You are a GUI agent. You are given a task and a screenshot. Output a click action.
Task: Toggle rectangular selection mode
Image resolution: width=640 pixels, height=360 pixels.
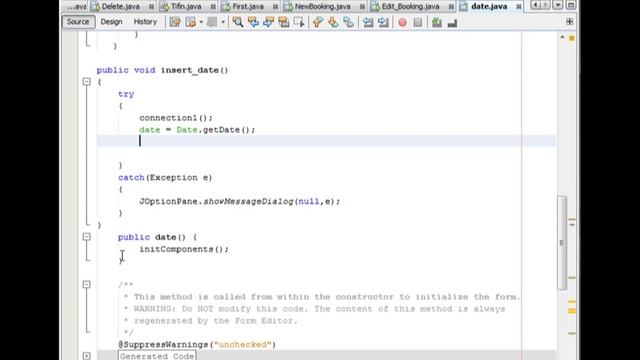(x=299, y=22)
